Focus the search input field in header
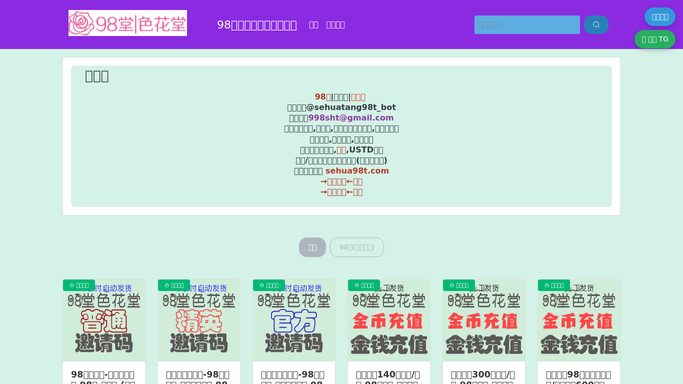Viewport: 683px width, 384px height. pyautogui.click(x=527, y=25)
